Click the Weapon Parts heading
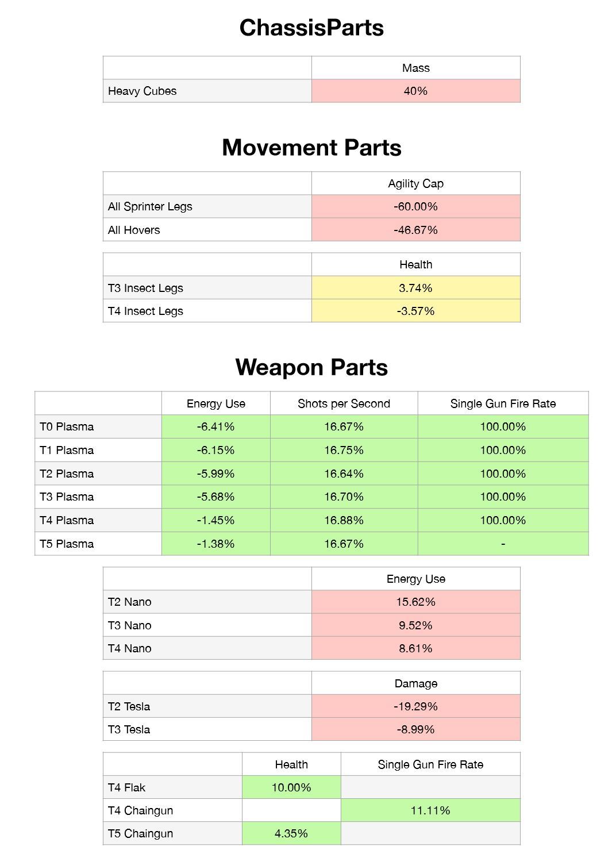 311,367
